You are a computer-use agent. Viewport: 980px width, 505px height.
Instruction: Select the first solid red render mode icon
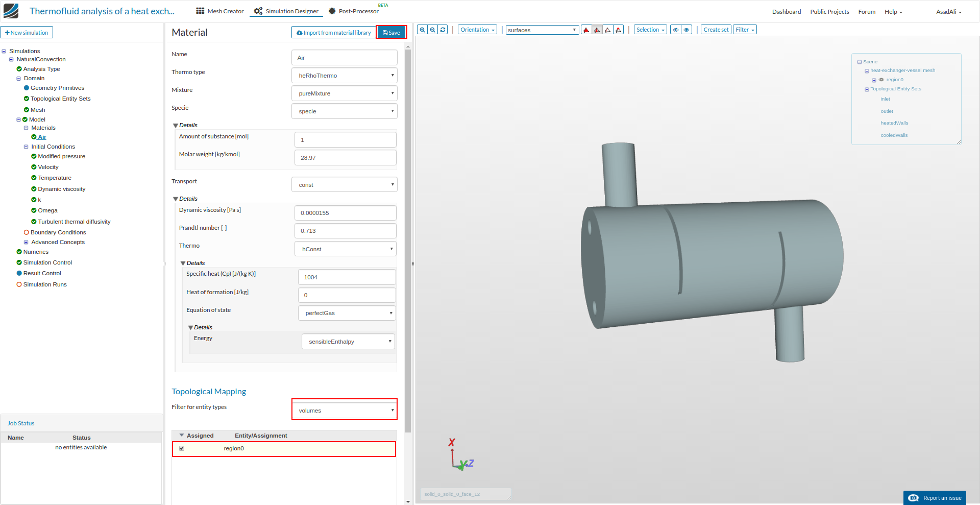click(586, 30)
